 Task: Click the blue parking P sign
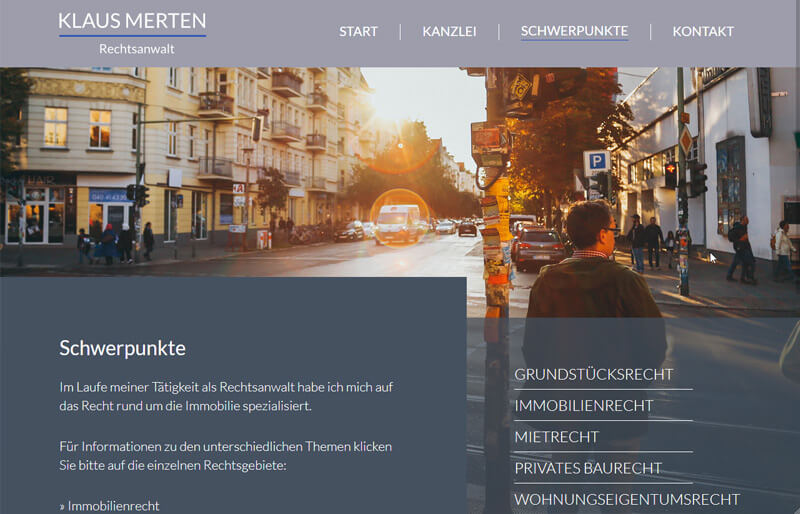tap(597, 163)
